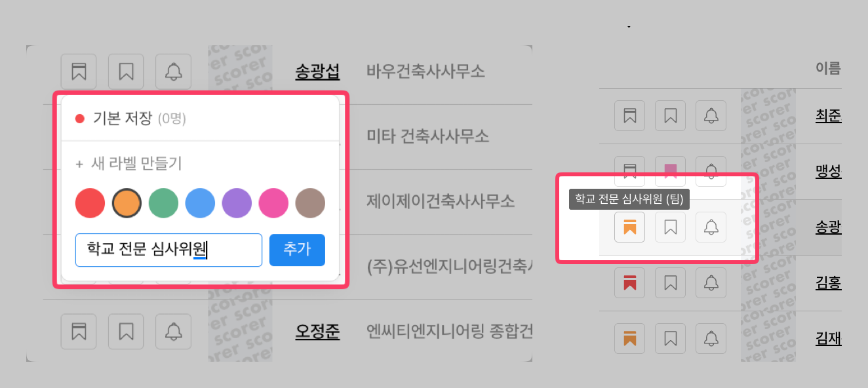This screenshot has width=868, height=388.
Task: Toggle the bookmark in 최준 row
Action: (x=670, y=116)
